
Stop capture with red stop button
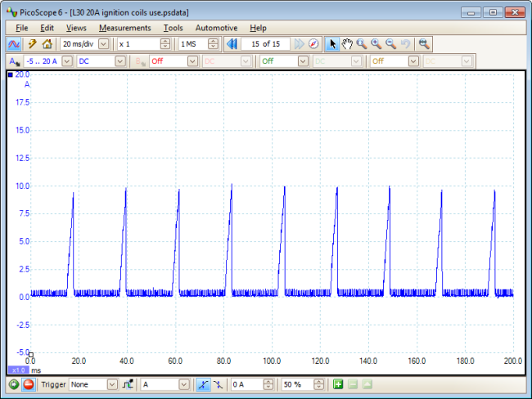[x=29, y=384]
